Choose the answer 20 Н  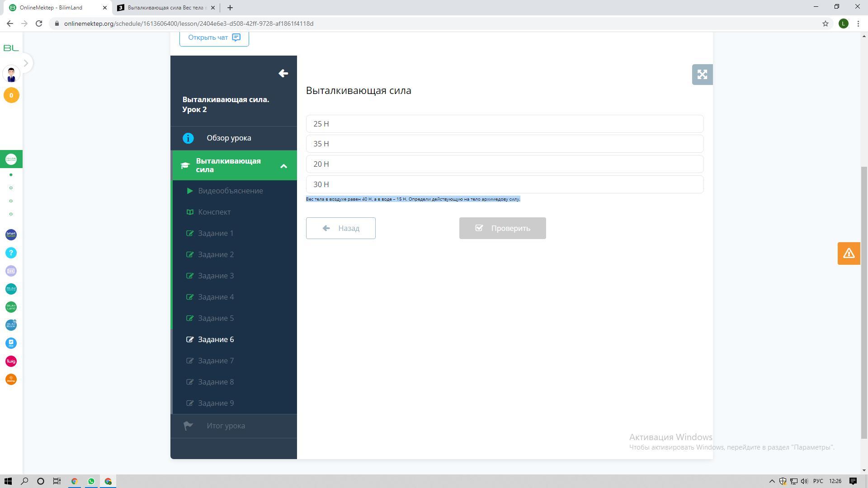tap(505, 164)
